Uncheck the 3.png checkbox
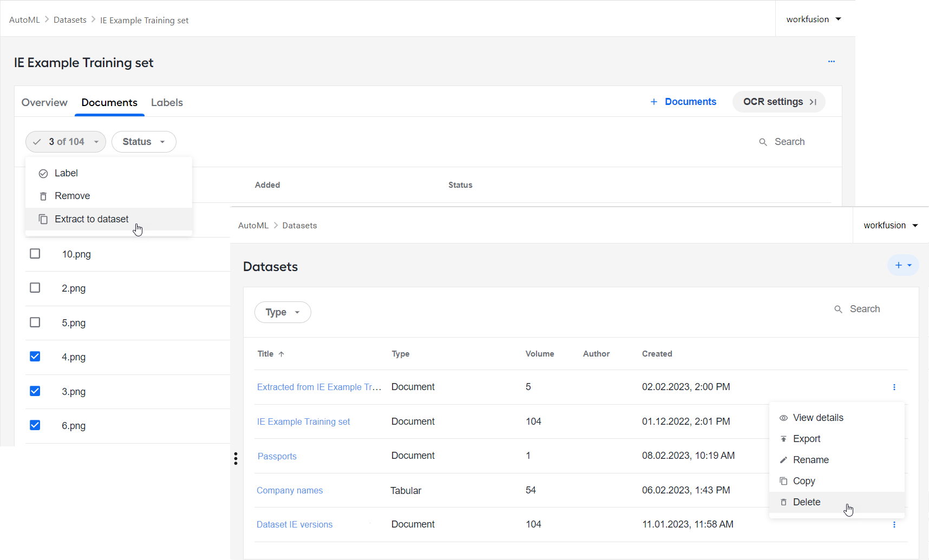929x560 pixels. 35,391
